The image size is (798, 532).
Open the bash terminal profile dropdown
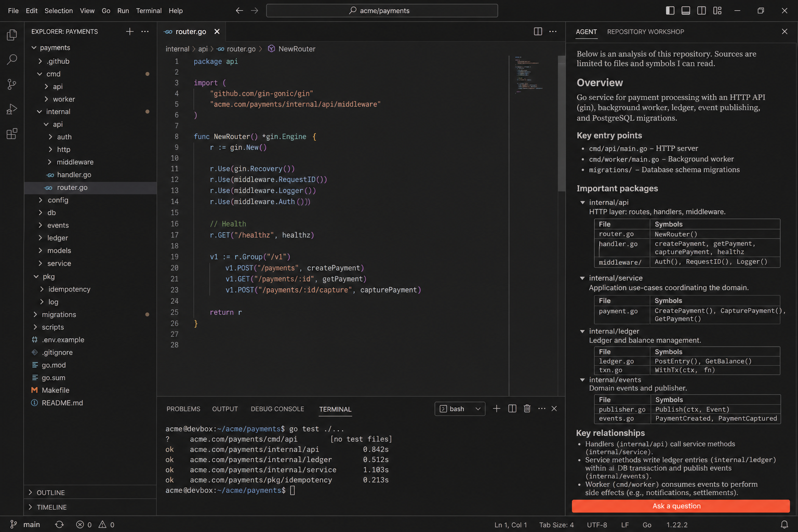(460, 409)
